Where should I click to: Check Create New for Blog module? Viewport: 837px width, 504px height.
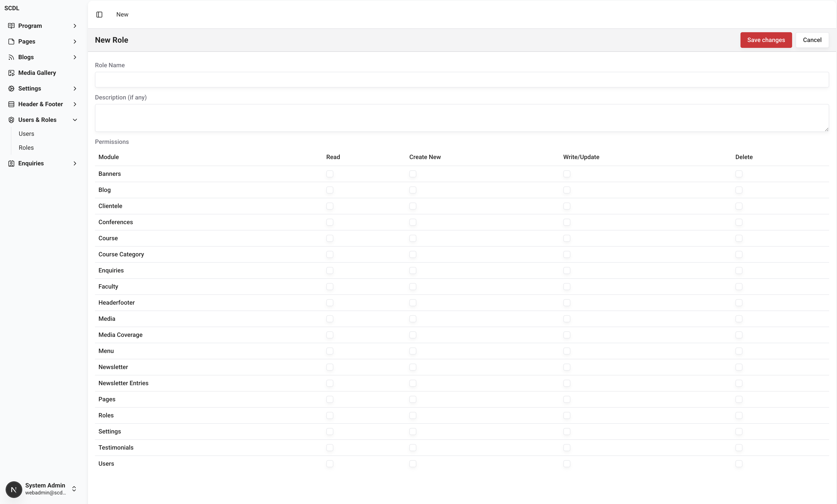point(412,190)
